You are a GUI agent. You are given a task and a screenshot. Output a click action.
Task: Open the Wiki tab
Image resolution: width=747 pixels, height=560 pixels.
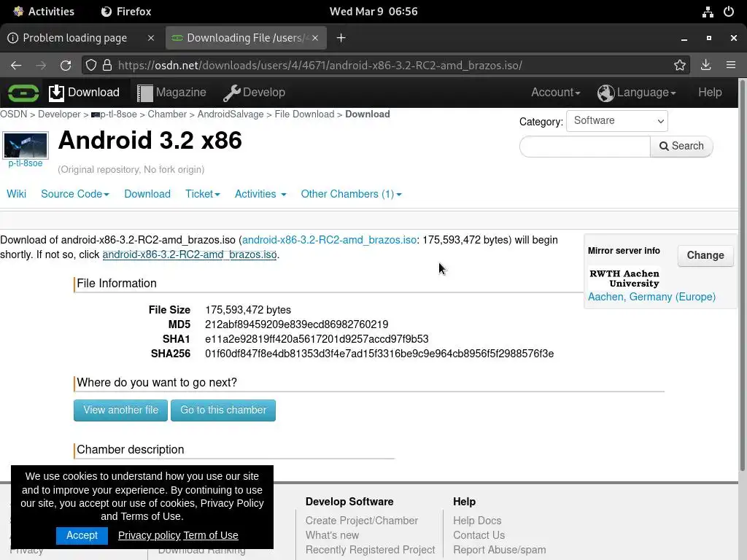[x=16, y=194]
